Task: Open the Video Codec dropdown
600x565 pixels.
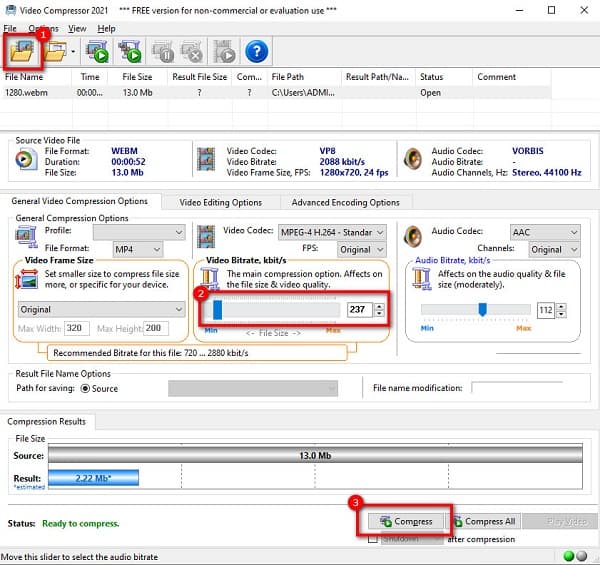Action: [332, 232]
